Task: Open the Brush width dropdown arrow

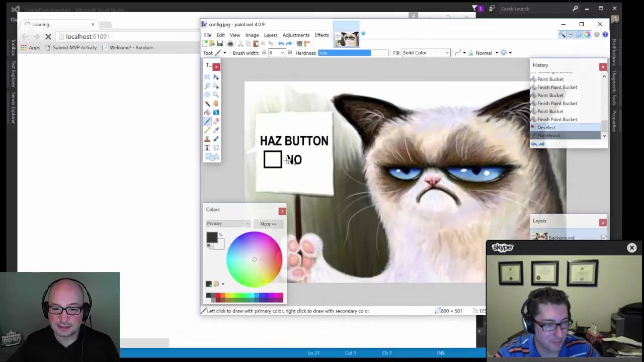Action: pyautogui.click(x=282, y=53)
